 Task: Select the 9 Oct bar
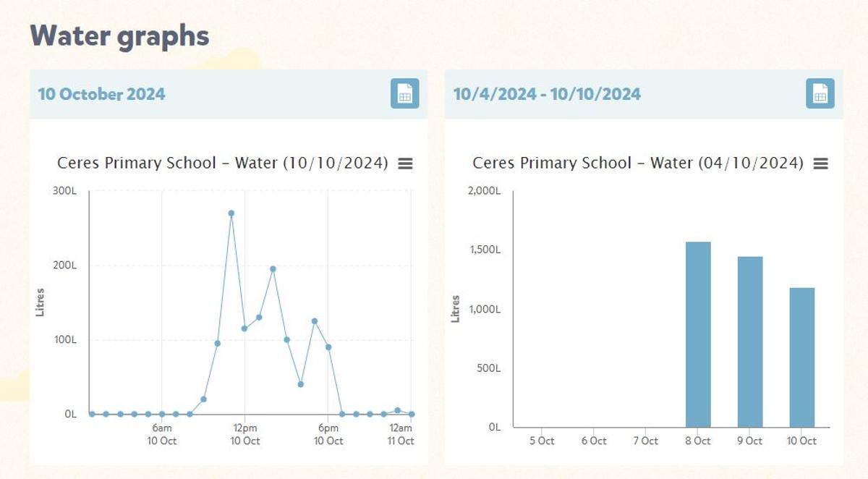tap(750, 342)
